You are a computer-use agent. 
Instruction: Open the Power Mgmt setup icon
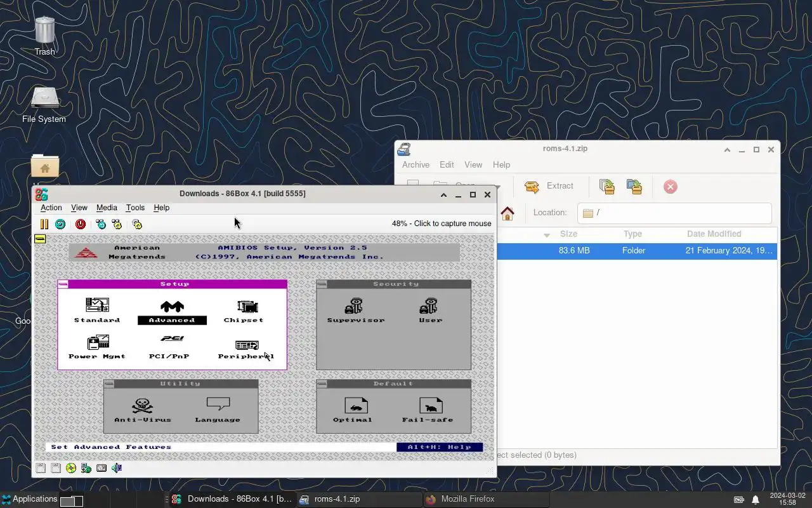click(x=97, y=347)
